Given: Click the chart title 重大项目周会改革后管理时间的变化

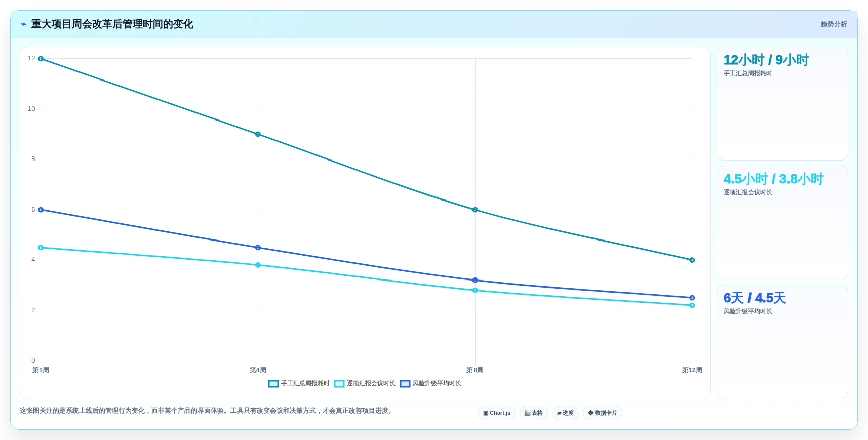Looking at the screenshot, I should [x=112, y=24].
